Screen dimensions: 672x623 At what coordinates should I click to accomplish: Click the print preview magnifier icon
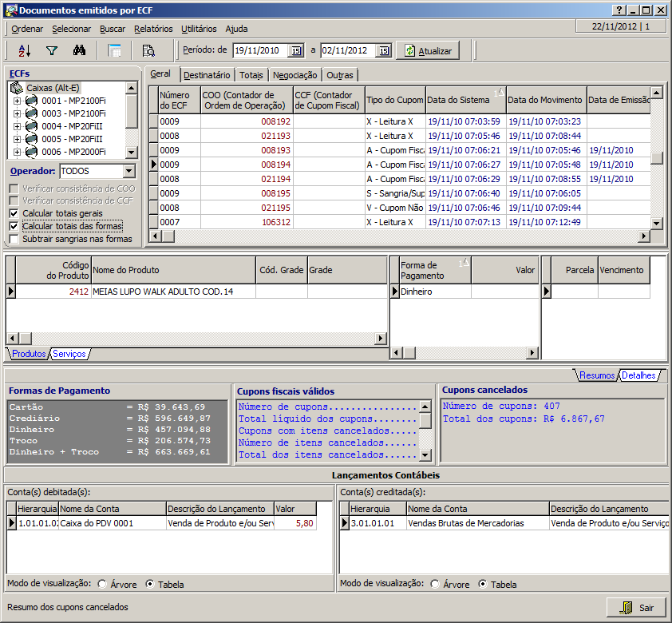coord(148,50)
